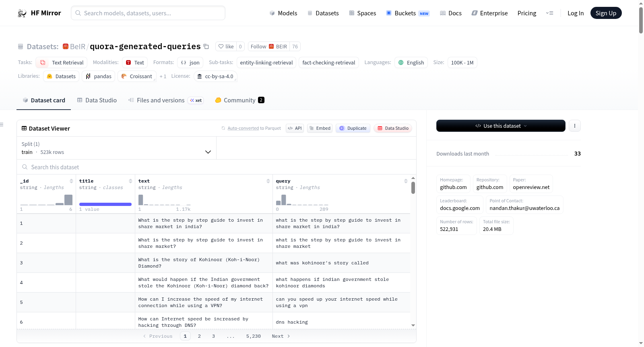Like this dataset
Image resolution: width=644 pixels, height=347 pixels.
coord(226,46)
